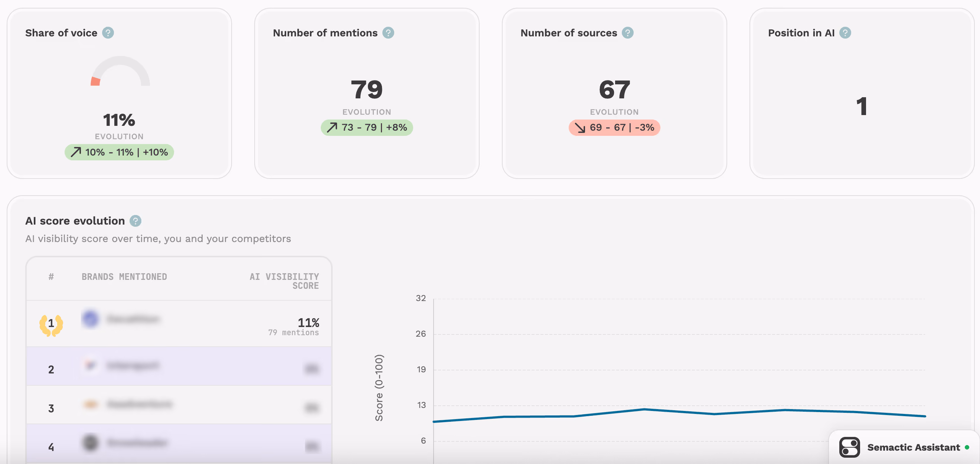Click the 32 y-axis tick label
The image size is (980, 464).
(x=421, y=298)
